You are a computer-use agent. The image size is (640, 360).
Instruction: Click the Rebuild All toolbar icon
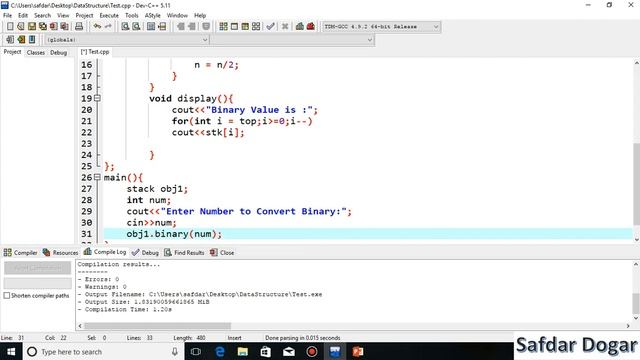(x=256, y=27)
